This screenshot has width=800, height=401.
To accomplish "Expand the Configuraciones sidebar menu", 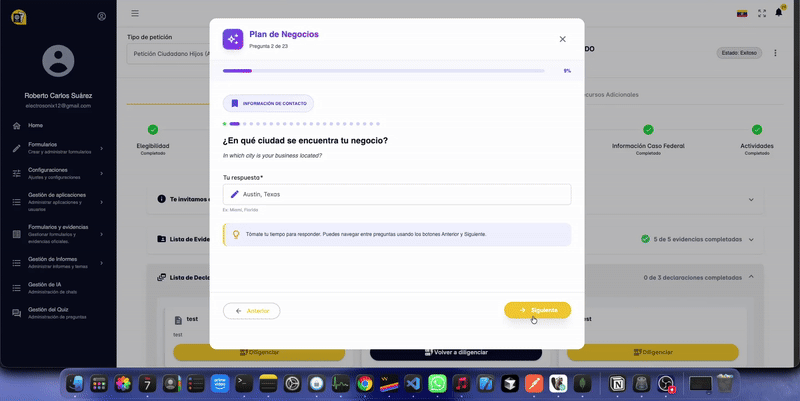I will [58, 173].
